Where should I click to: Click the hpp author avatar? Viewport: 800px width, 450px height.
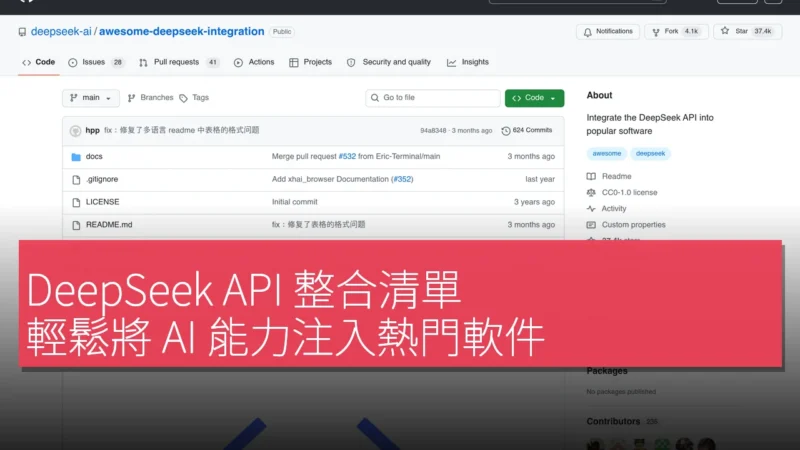(76, 131)
